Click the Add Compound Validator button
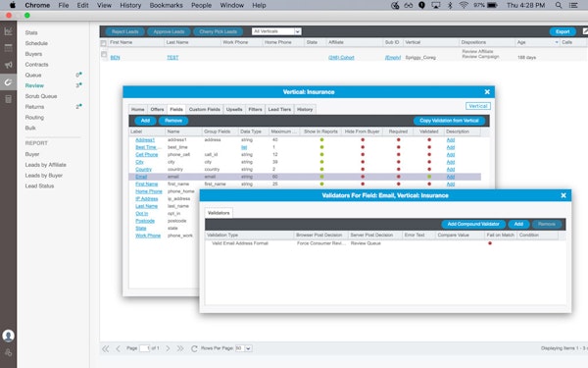 (x=473, y=224)
